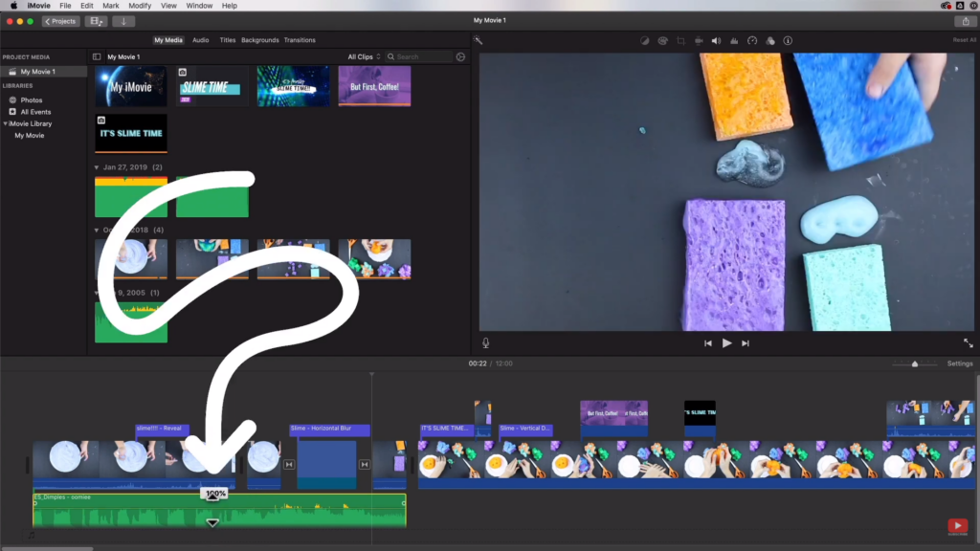Skip to the previous clip
980x551 pixels.
pos(707,343)
